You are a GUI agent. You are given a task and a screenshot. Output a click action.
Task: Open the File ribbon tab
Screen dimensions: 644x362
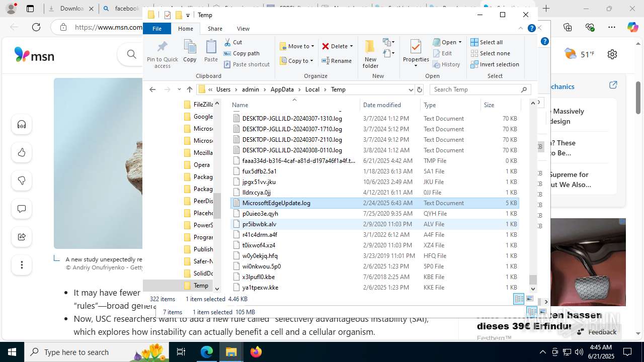pyautogui.click(x=157, y=29)
